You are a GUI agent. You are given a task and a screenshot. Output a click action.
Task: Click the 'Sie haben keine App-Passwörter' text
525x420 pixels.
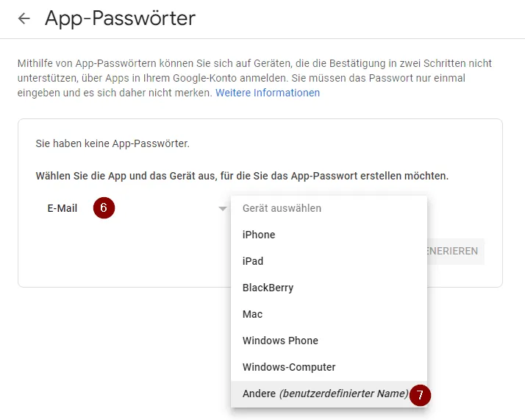[113, 143]
